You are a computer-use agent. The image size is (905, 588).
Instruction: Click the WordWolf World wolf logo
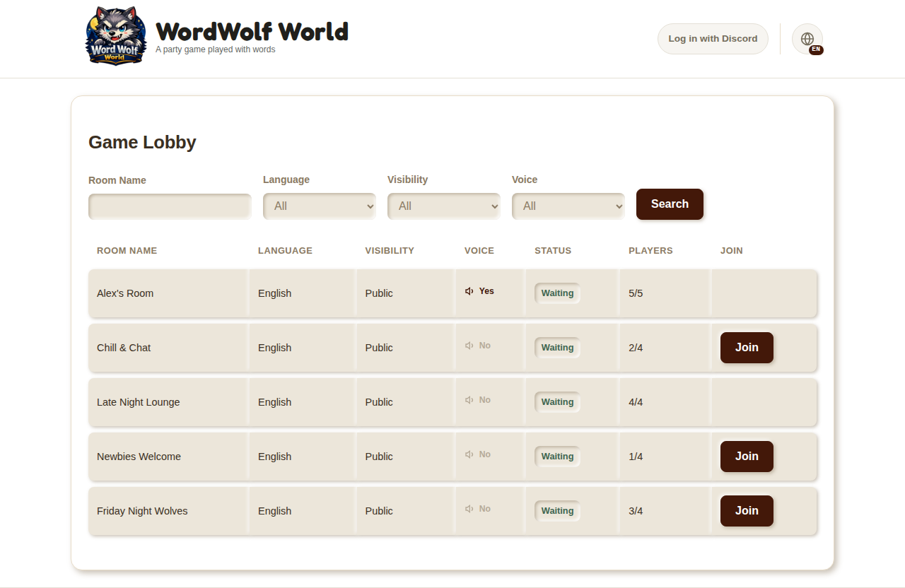(x=117, y=36)
